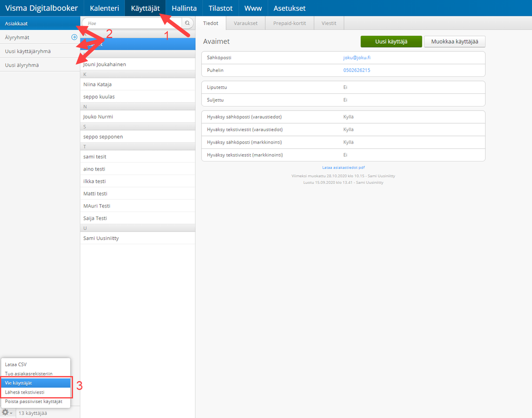Screen dimensions: 532x418
Task: Select aino testi in the user list
Action: [138, 169]
